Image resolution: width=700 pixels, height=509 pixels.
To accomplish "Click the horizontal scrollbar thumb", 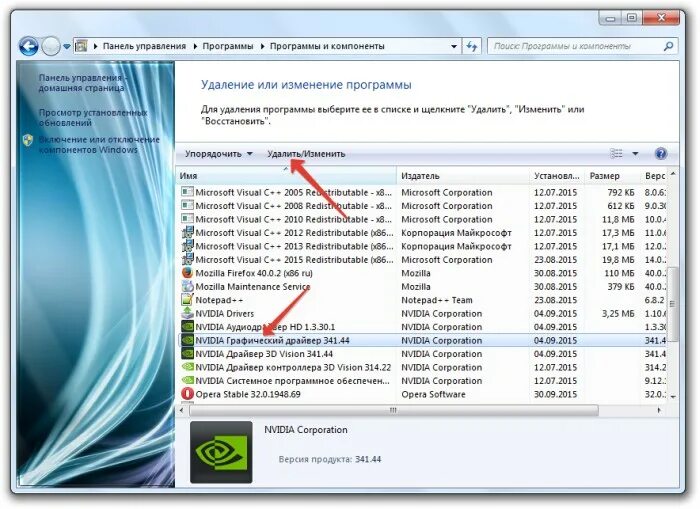I will (x=393, y=410).
